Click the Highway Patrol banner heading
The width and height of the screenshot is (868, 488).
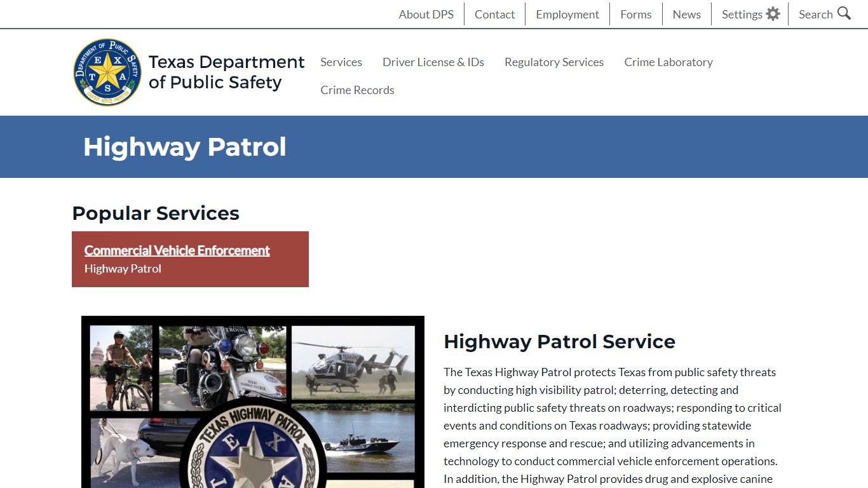[x=184, y=147]
